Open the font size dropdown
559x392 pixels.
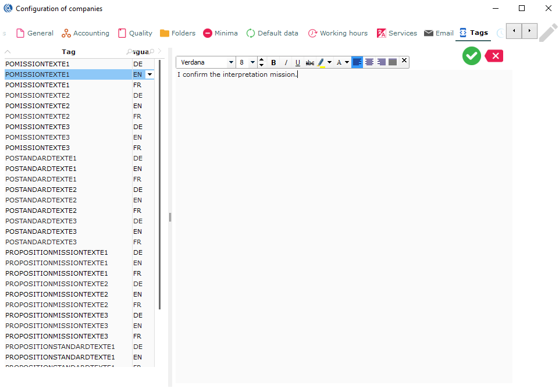[x=252, y=62]
